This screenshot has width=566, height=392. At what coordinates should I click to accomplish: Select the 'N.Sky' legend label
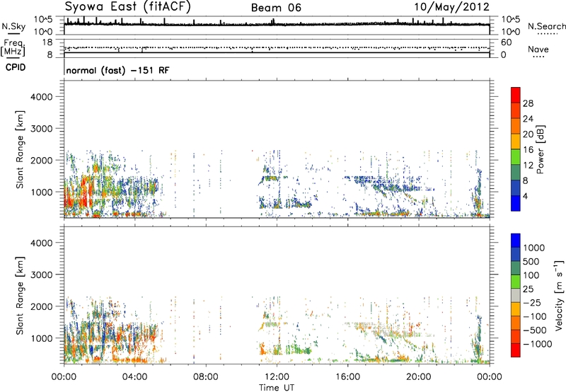(13, 26)
